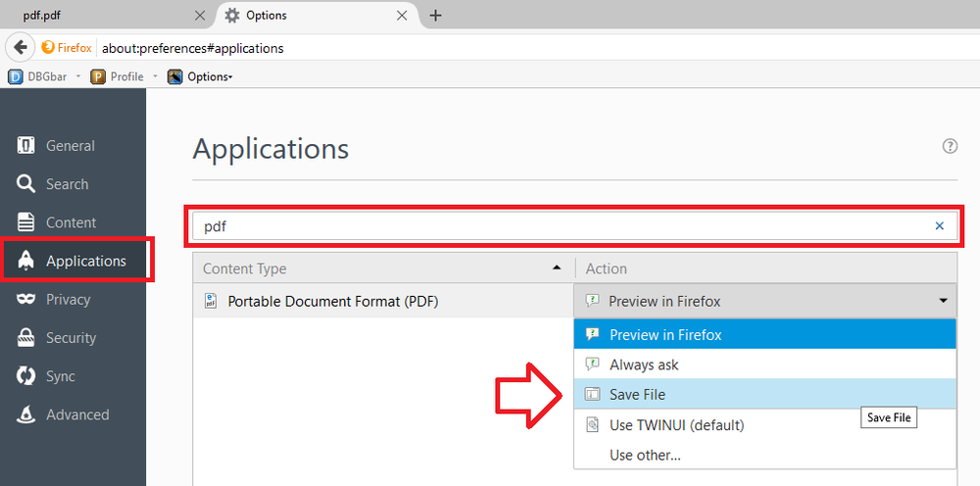The width and height of the screenshot is (980, 486).
Task: Clear the pdf search field with X
Action: [x=939, y=226]
